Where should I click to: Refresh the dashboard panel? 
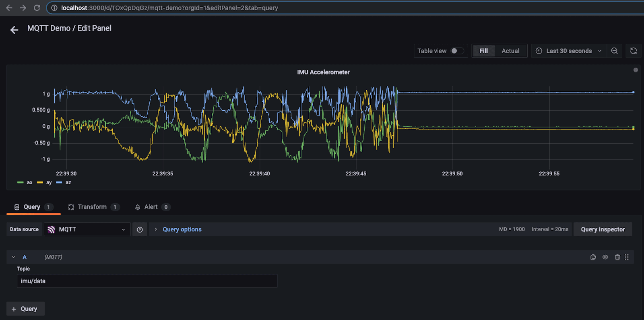pos(633,51)
